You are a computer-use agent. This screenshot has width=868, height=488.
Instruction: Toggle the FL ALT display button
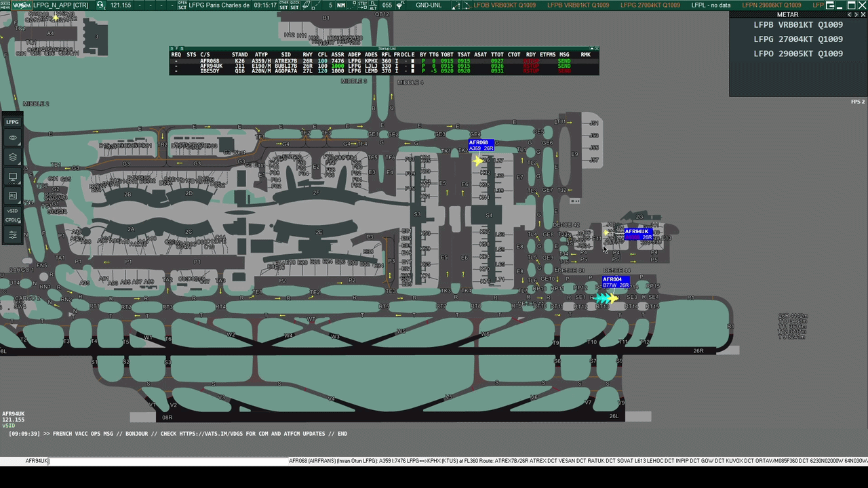[373, 5]
